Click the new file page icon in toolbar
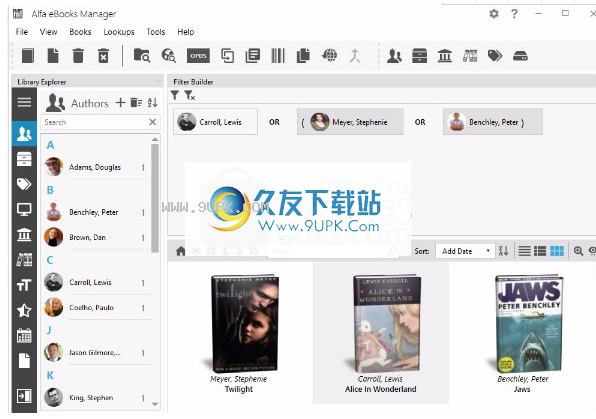 [x=53, y=56]
